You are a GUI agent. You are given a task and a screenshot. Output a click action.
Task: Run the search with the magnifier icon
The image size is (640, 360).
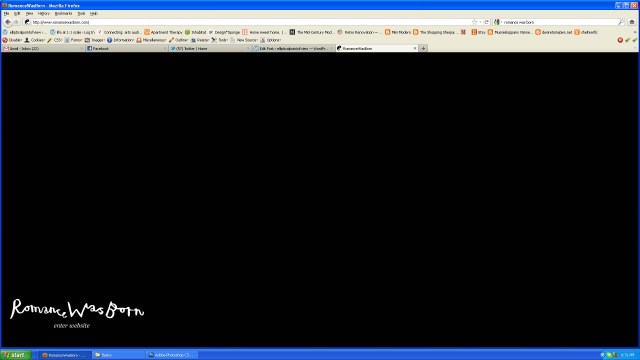(x=621, y=22)
